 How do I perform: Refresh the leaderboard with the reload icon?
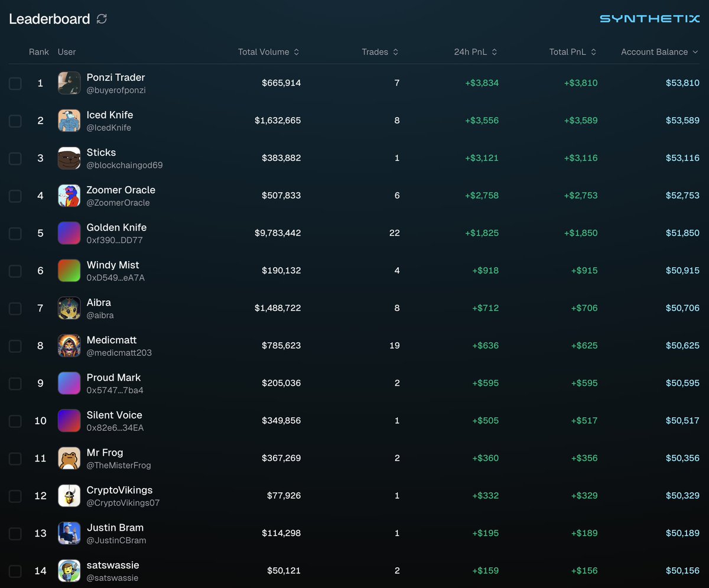click(102, 19)
